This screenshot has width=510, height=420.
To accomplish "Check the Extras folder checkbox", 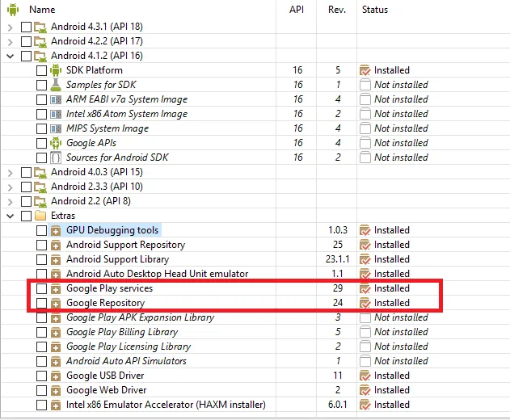I will click(26, 216).
